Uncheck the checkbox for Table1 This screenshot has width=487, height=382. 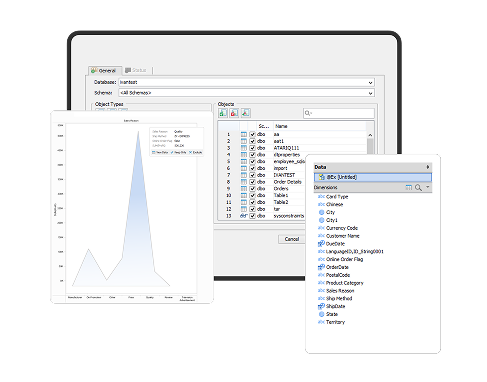(x=252, y=195)
